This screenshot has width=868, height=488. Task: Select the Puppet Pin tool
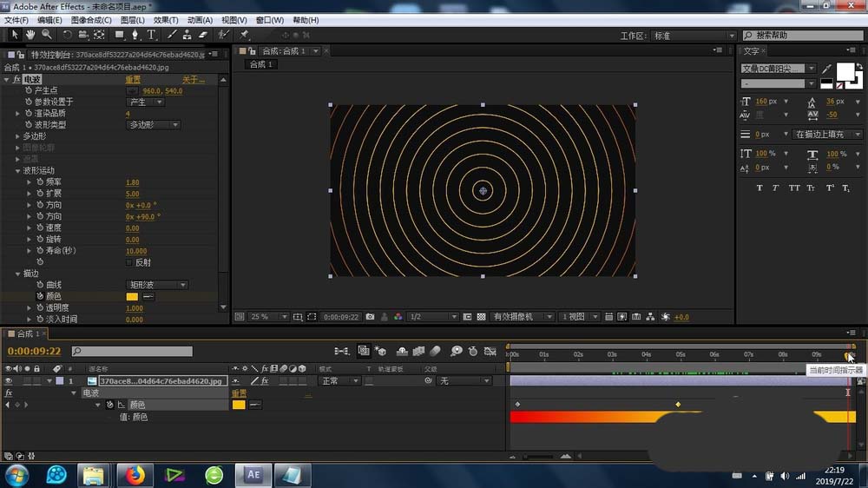[x=245, y=35]
